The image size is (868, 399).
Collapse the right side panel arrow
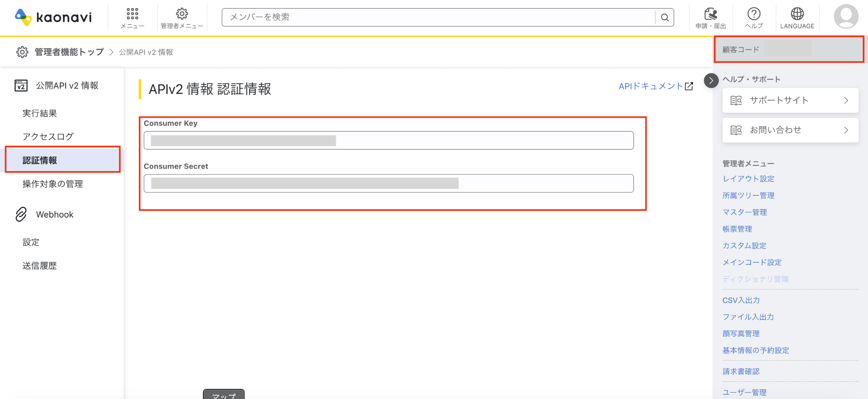coord(711,80)
